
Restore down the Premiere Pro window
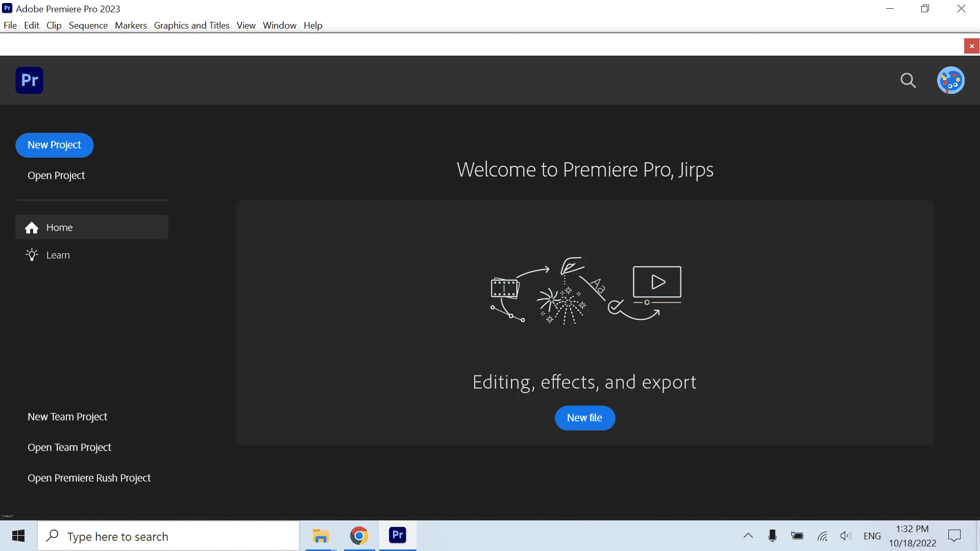[x=925, y=9]
